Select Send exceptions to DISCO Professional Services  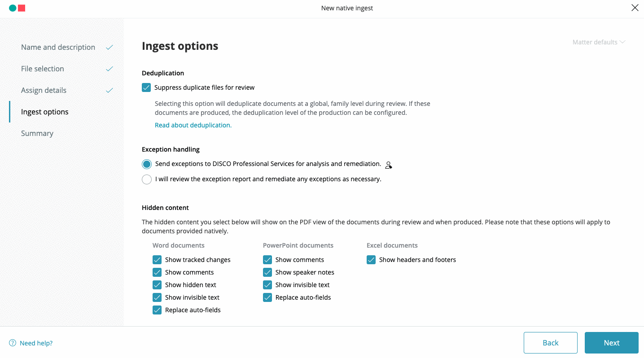point(147,164)
